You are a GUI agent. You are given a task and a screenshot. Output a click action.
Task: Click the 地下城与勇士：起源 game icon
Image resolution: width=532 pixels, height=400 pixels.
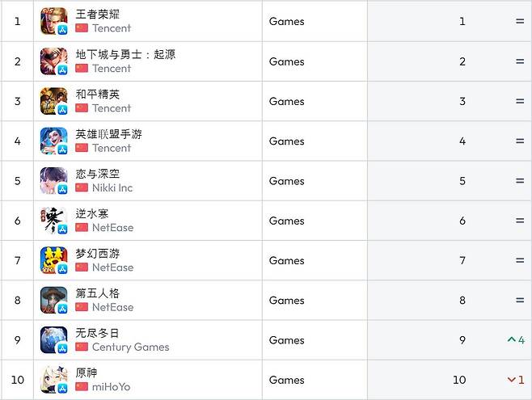[x=53, y=61]
